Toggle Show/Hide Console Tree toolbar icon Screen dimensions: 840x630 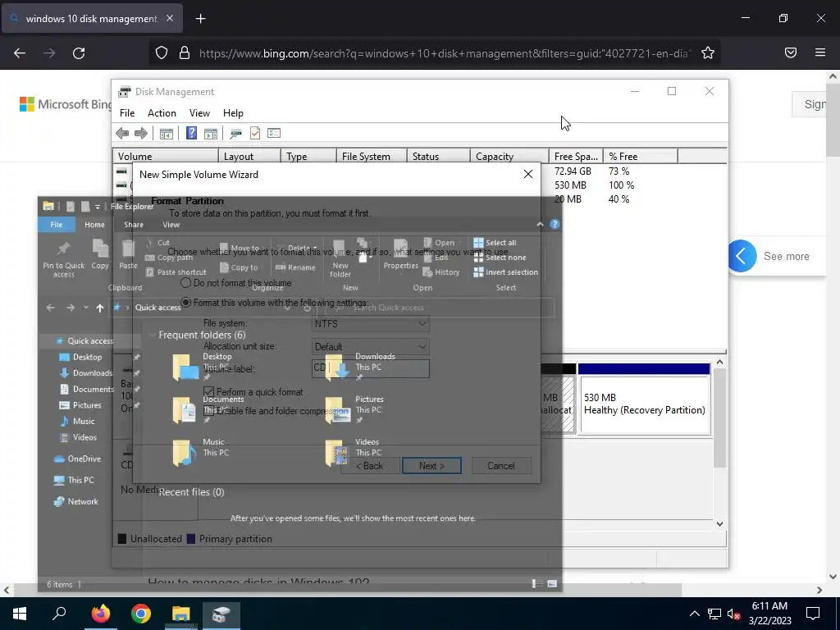click(166, 134)
